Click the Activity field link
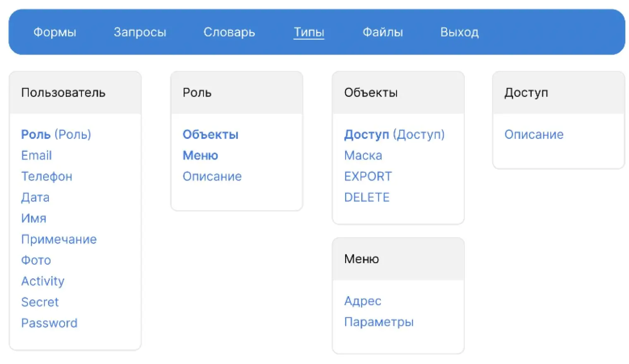 (x=43, y=281)
